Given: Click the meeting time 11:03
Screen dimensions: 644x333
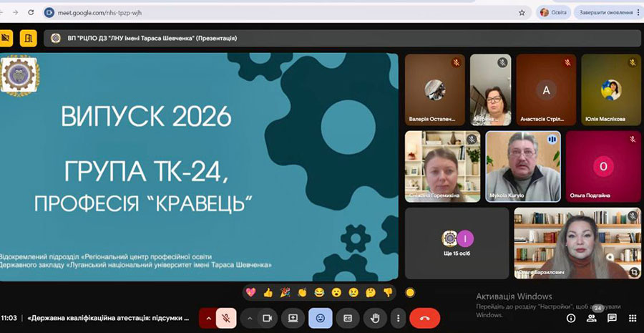Looking at the screenshot, I should coord(9,318).
